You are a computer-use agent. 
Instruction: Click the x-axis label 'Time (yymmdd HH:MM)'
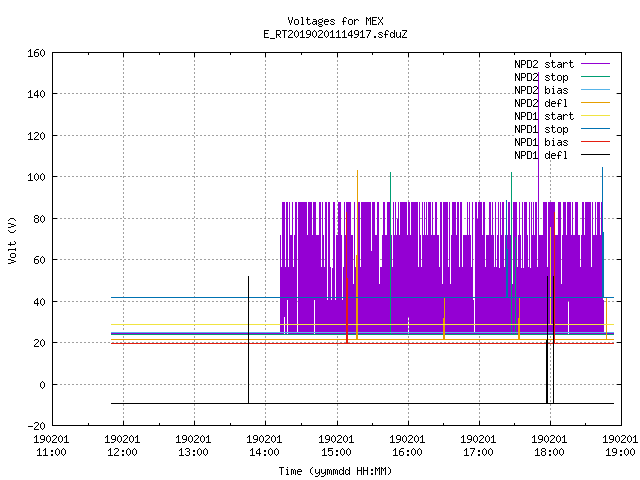(335, 471)
